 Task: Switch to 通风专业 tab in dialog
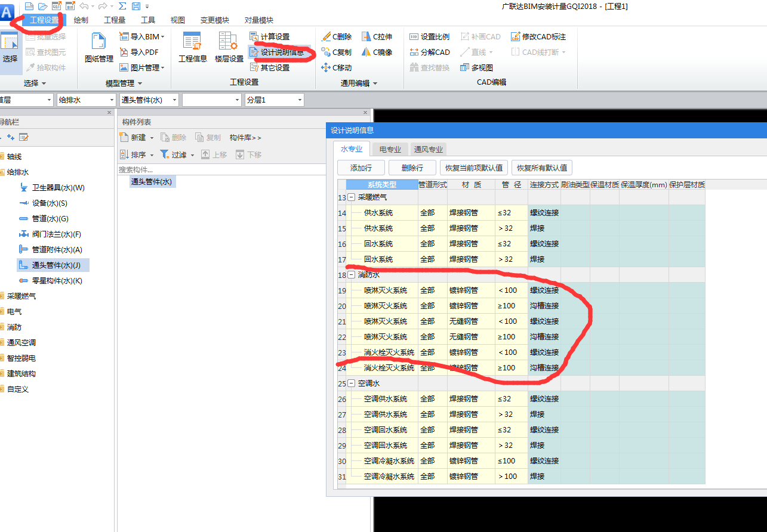(x=429, y=149)
